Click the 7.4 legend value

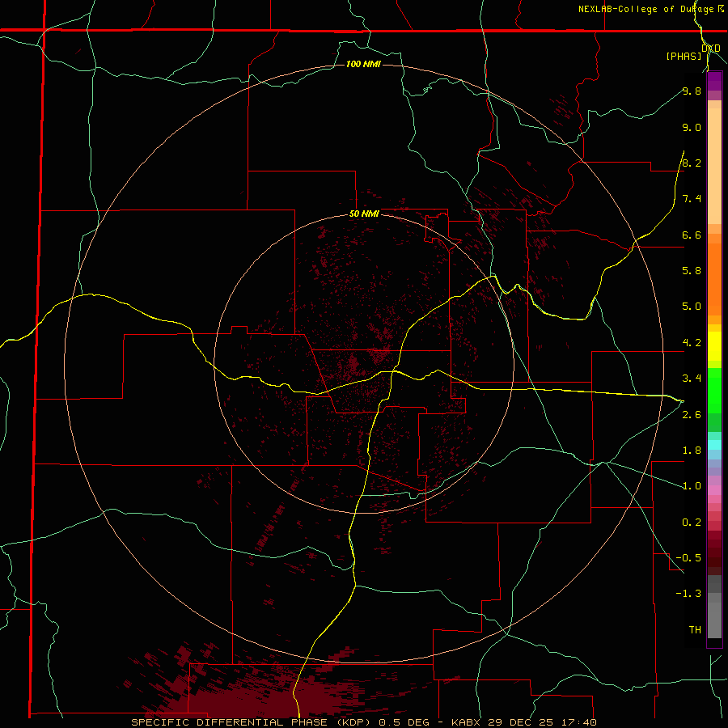click(692, 199)
